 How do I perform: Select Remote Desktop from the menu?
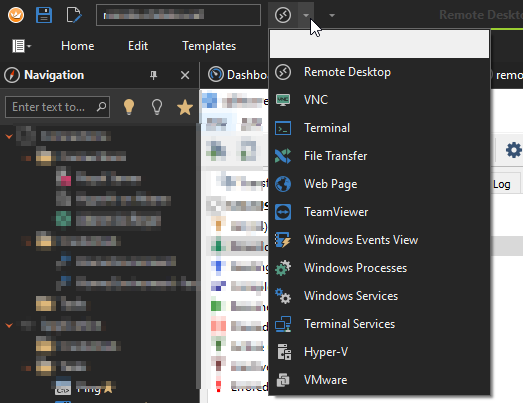[x=379, y=72]
